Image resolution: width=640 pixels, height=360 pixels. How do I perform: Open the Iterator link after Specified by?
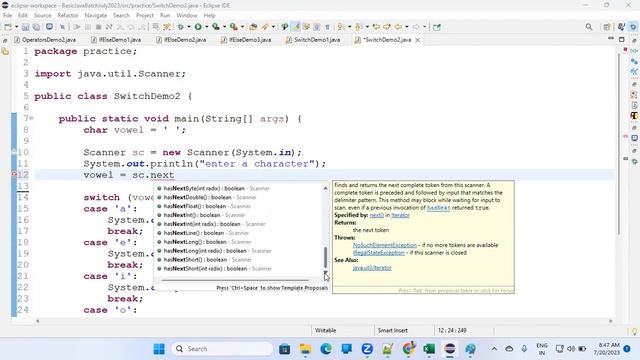400,215
